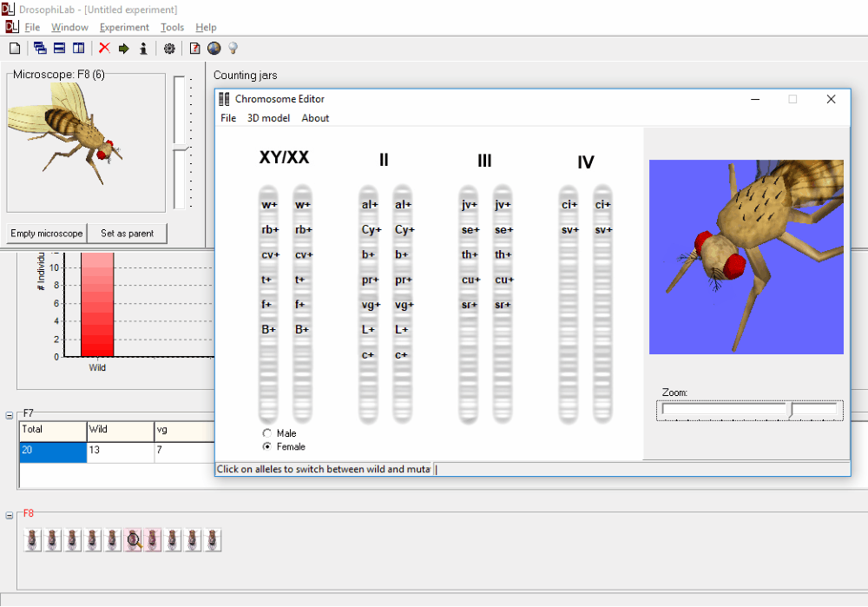
Task: Click the globe toolbar icon
Action: click(x=214, y=49)
